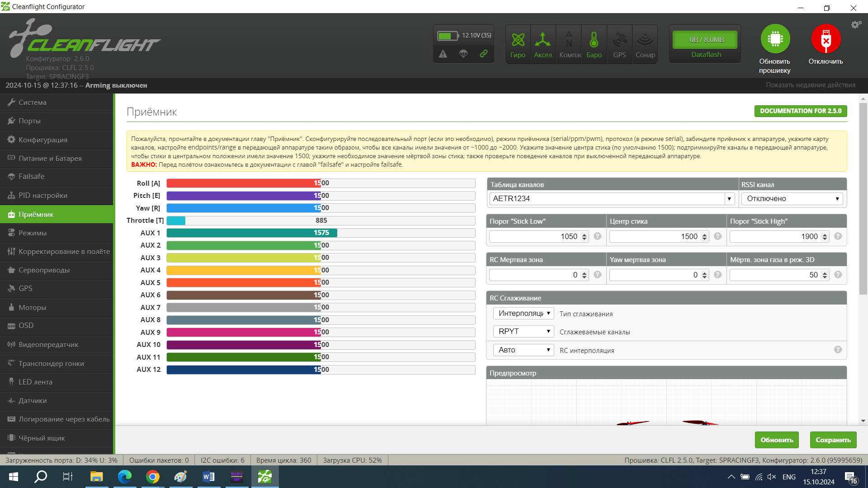This screenshot has height=488, width=868.
Task: Increment the RC deadband stepper value
Action: click(585, 272)
